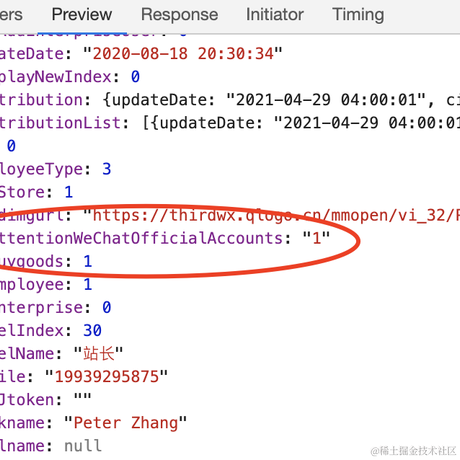460x460 pixels.
Task: Open the Initiator tab
Action: [275, 15]
